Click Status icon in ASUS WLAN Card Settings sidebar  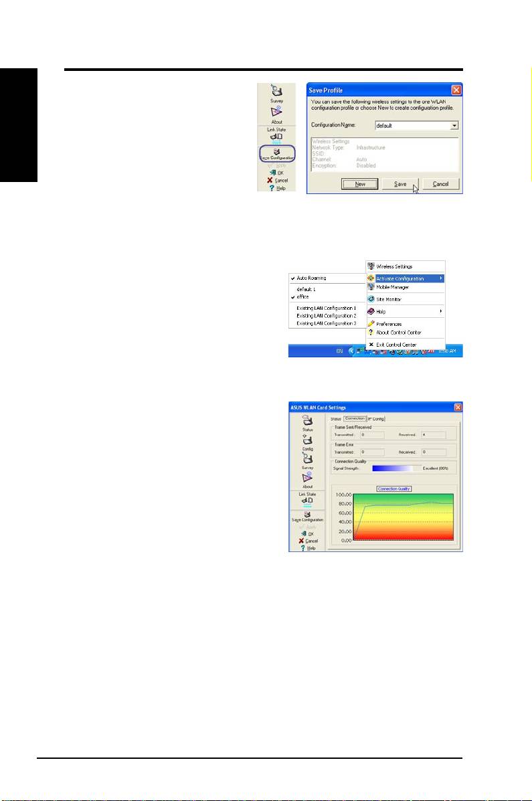[307, 421]
